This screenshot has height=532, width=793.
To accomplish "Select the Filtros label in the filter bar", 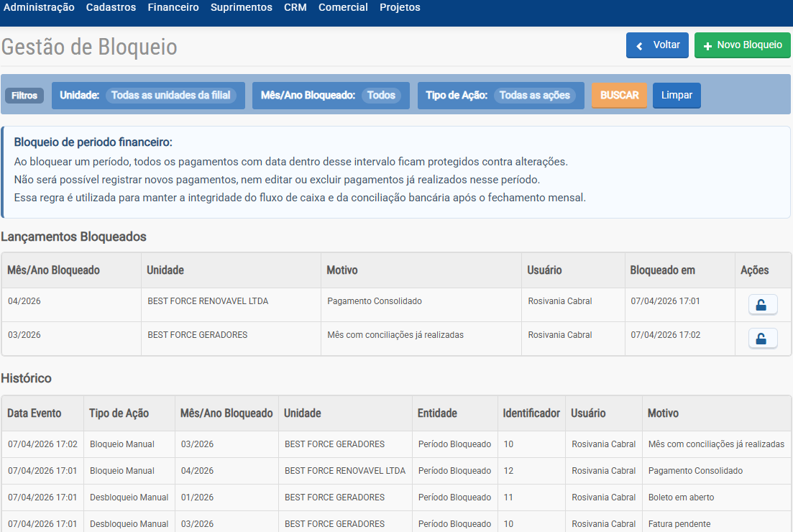I will pos(24,95).
